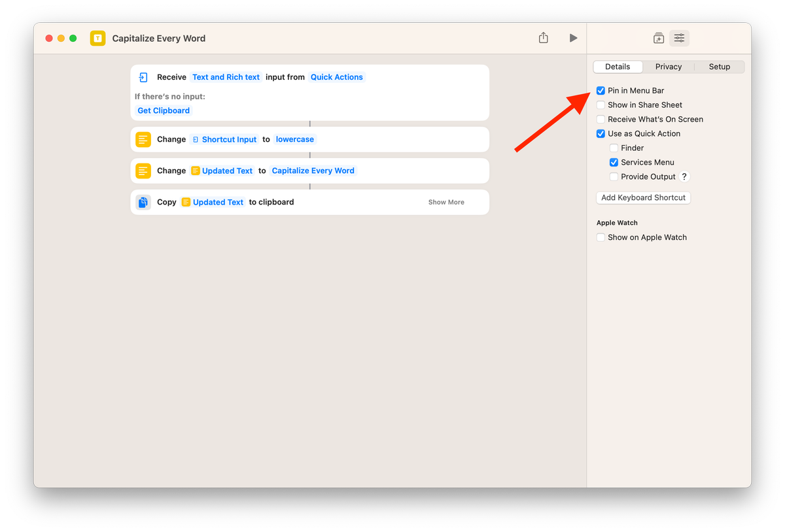This screenshot has height=532, width=785.
Task: Click the Add Keyboard Shortcut button
Action: pyautogui.click(x=643, y=197)
